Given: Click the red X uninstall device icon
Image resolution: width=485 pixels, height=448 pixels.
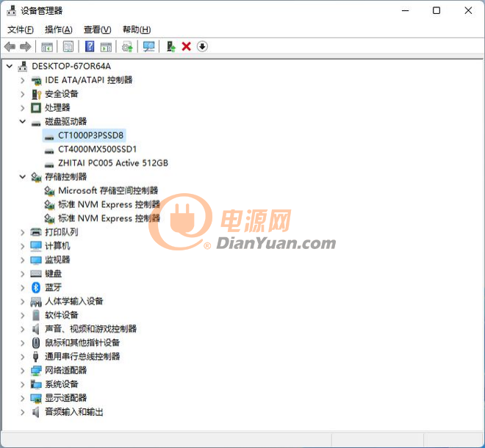Looking at the screenshot, I should pyautogui.click(x=187, y=46).
